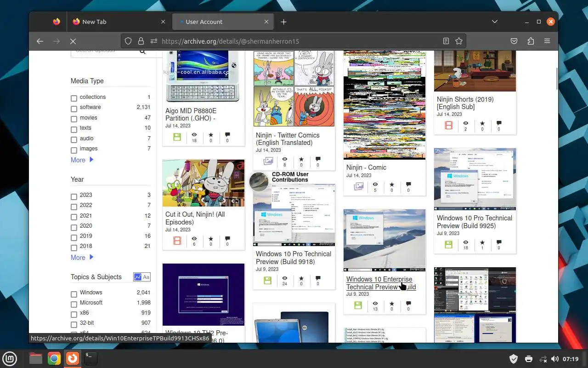Open the permissions icon in the address bar
This screenshot has width=588, height=368.
153,41
